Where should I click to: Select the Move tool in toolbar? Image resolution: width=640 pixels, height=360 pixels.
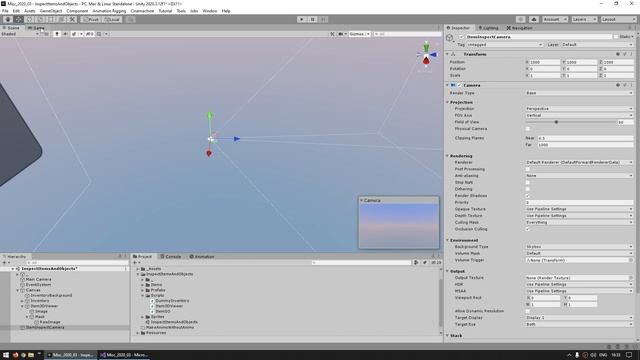[19, 19]
